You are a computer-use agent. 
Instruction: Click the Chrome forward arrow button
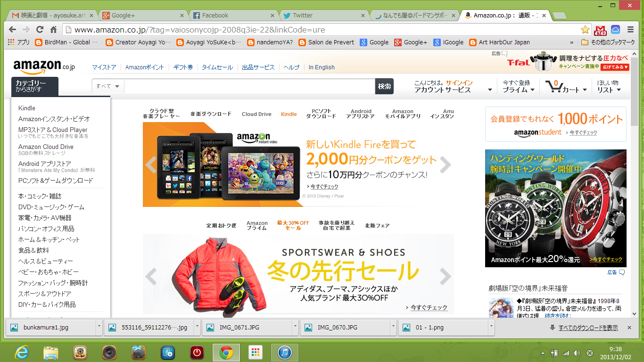26,29
